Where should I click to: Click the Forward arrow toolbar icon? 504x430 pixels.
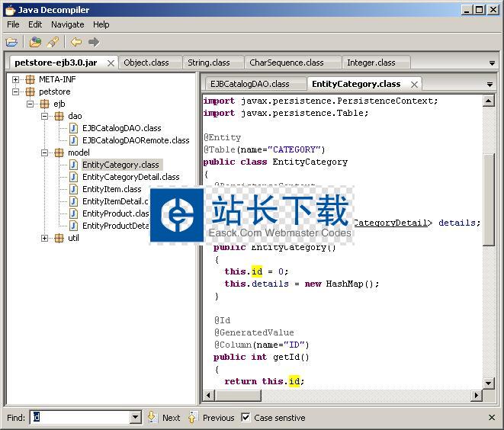[x=94, y=43]
